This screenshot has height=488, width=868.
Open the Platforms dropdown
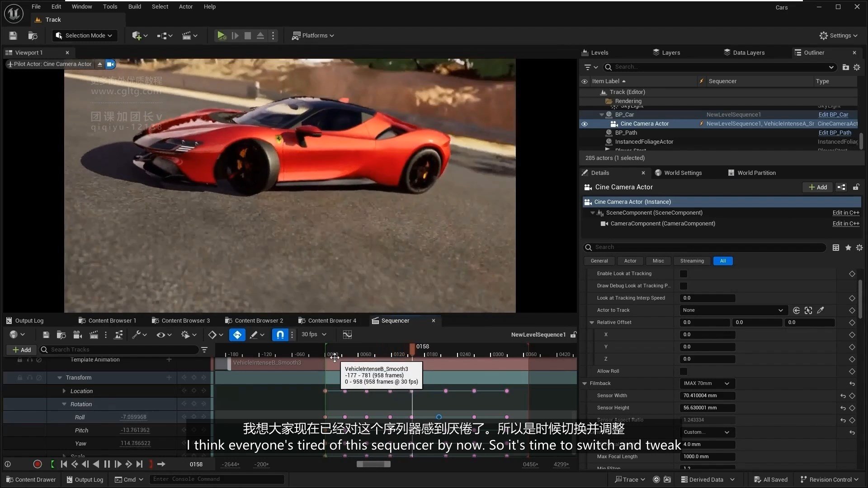pos(313,36)
